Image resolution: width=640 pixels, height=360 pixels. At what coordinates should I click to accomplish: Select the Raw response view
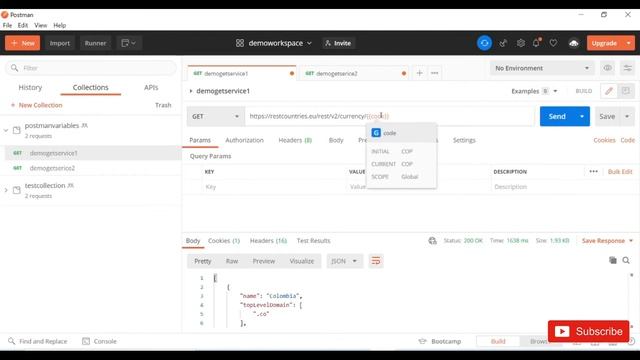coord(232,261)
